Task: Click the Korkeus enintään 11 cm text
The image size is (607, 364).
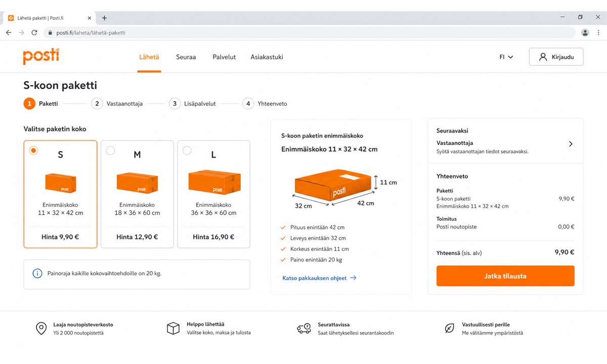Action: pos(320,249)
